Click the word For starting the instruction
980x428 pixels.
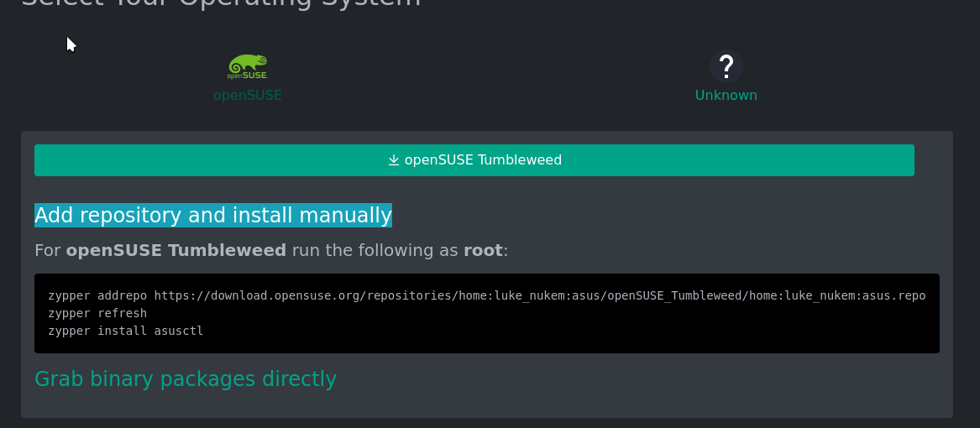[x=48, y=250]
